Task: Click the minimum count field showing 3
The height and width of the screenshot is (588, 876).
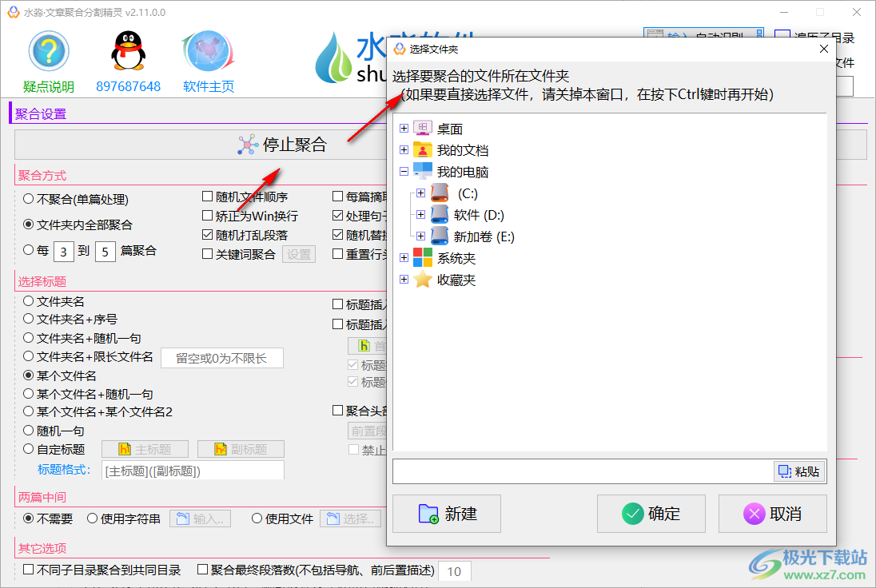Action: point(64,252)
